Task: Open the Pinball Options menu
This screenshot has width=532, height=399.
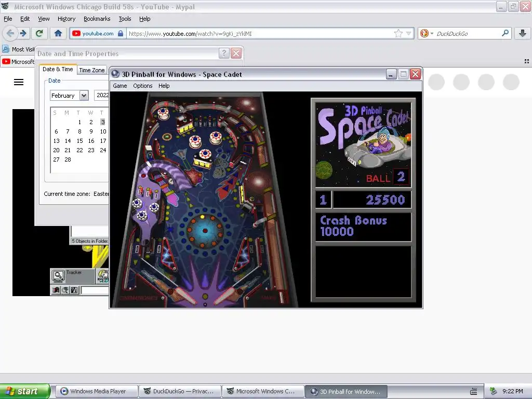Action: tap(142, 86)
